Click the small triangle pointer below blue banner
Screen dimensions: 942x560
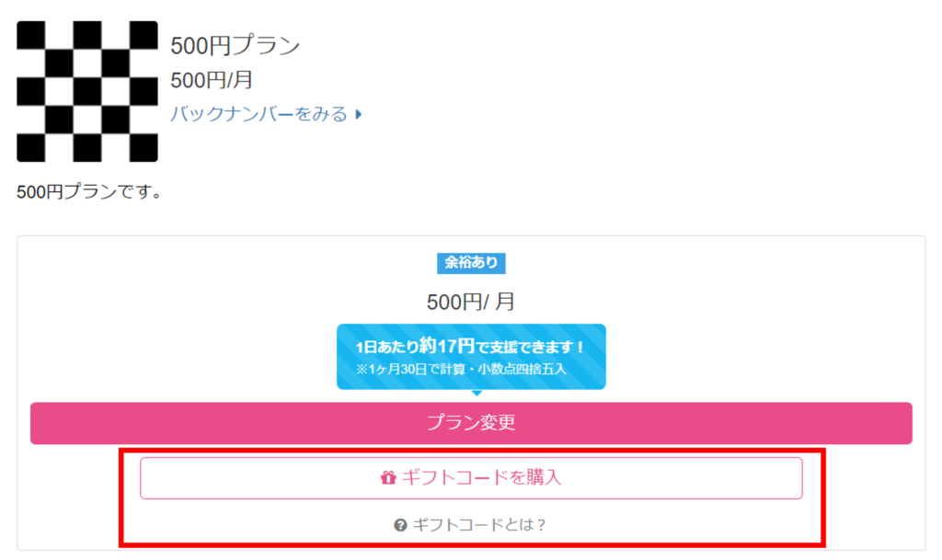pyautogui.click(x=477, y=394)
